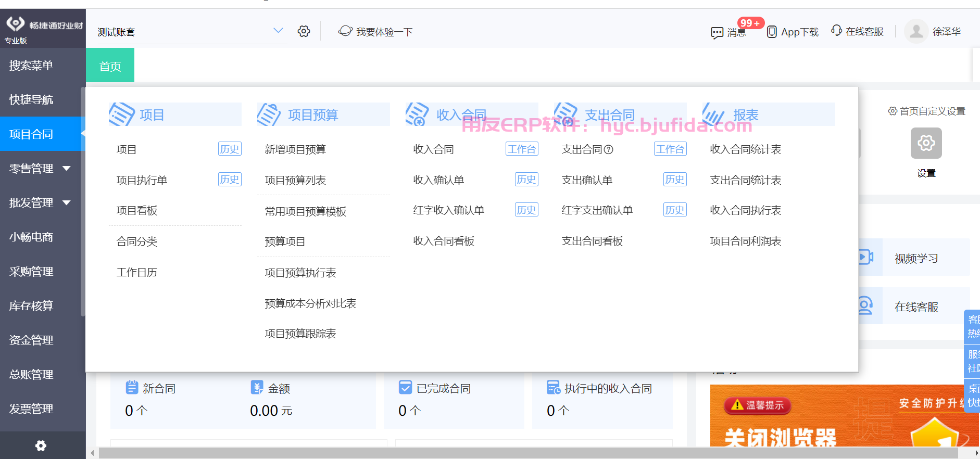980x459 pixels.
Task: Click the sidebar vertical scrollbar
Action: [83, 202]
